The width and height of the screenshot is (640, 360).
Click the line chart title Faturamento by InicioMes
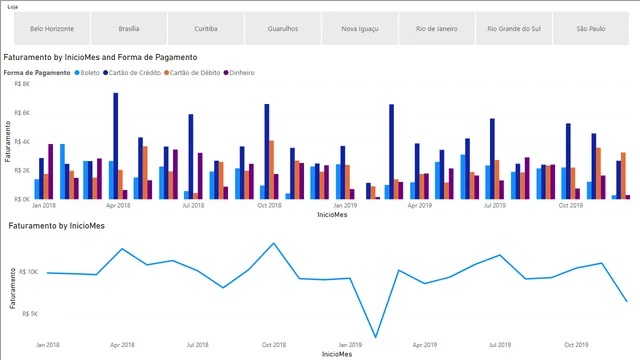click(57, 226)
